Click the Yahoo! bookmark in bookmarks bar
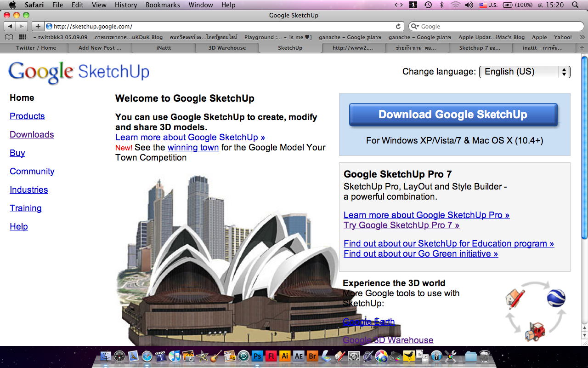The height and width of the screenshot is (368, 588). tap(563, 37)
